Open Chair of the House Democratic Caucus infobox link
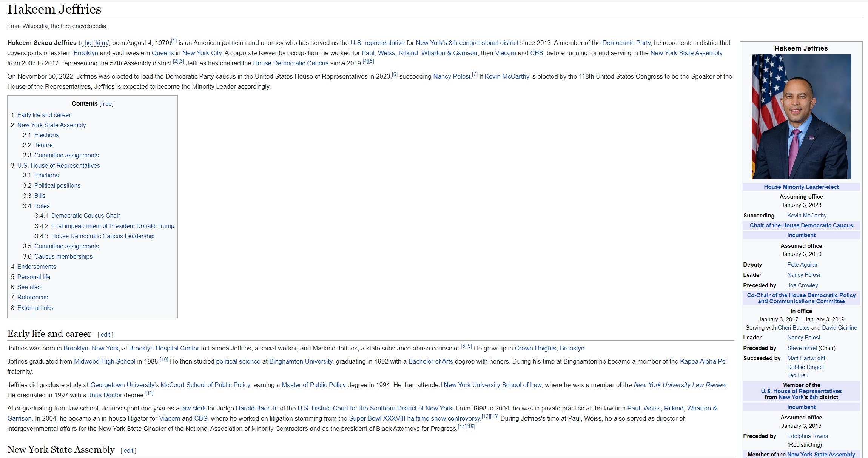Viewport: 868px width, 458px height. 801,225
